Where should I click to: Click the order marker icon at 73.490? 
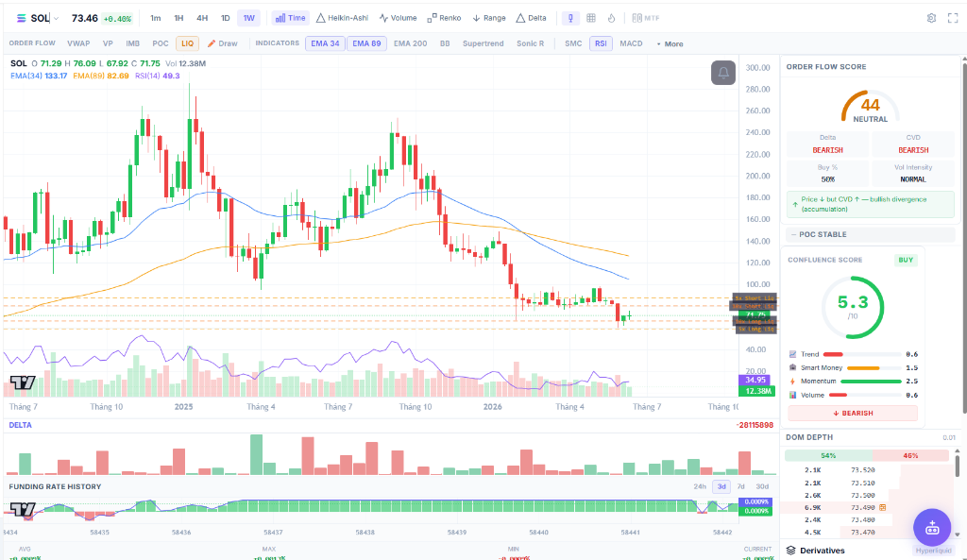click(883, 507)
